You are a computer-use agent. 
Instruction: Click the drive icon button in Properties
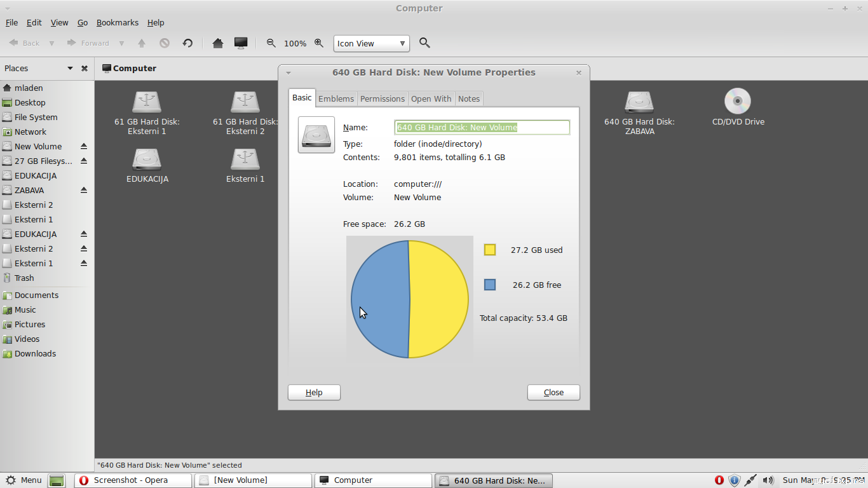pyautogui.click(x=316, y=135)
